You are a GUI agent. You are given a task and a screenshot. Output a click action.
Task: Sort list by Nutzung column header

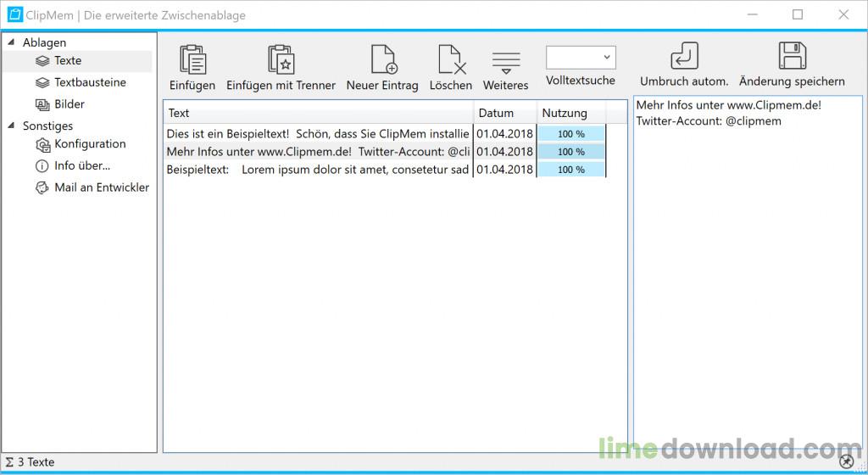[565, 113]
